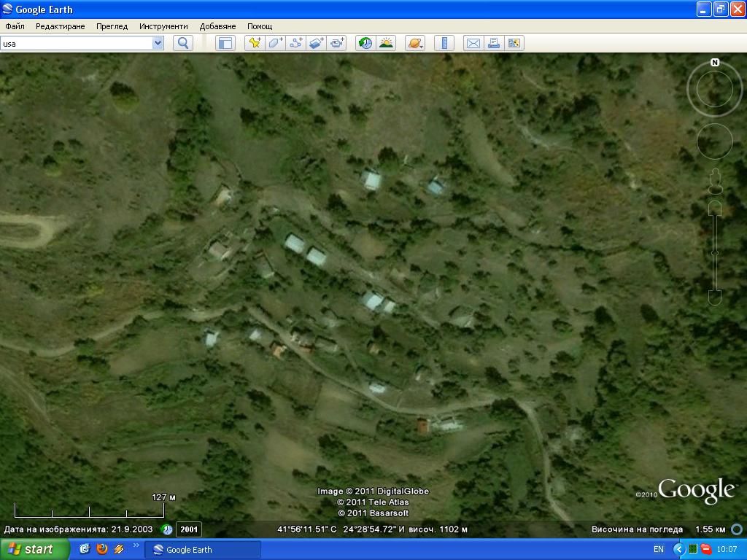
Task: Select the ruler tool
Action: point(444,43)
